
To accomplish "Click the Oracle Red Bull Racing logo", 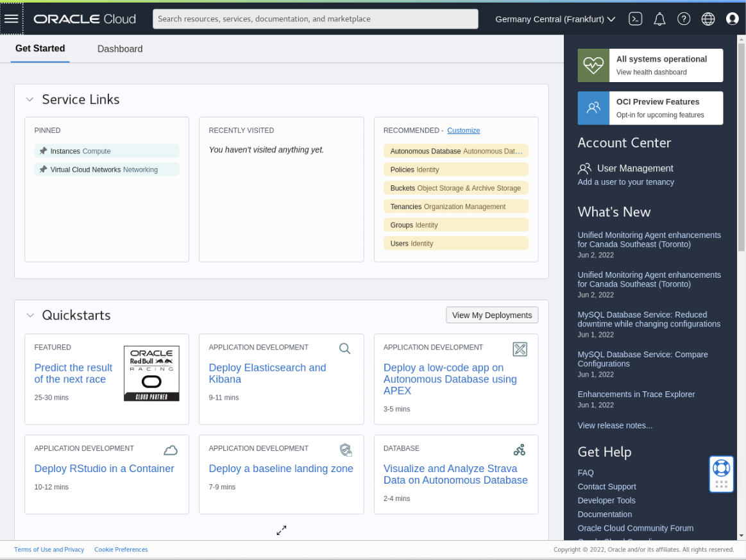I will [151, 373].
